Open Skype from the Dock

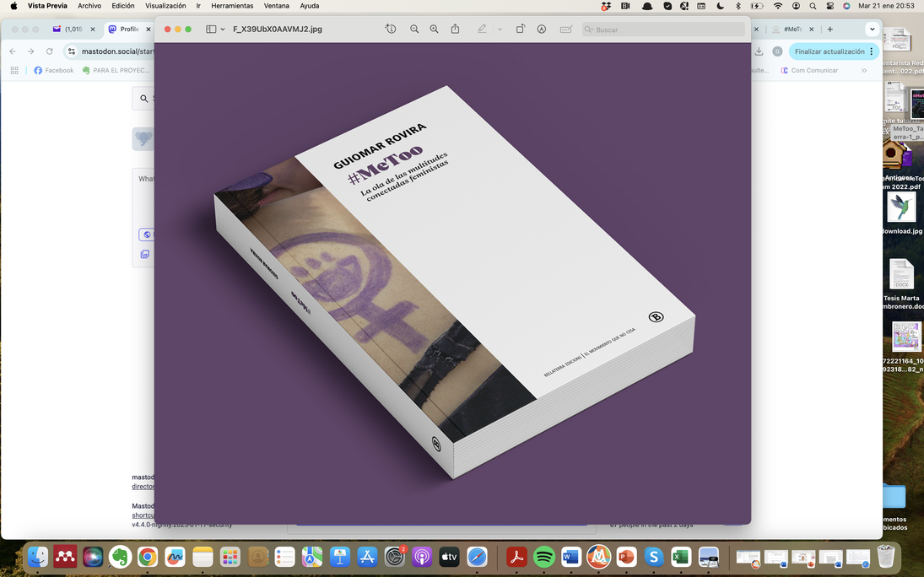coord(653,557)
